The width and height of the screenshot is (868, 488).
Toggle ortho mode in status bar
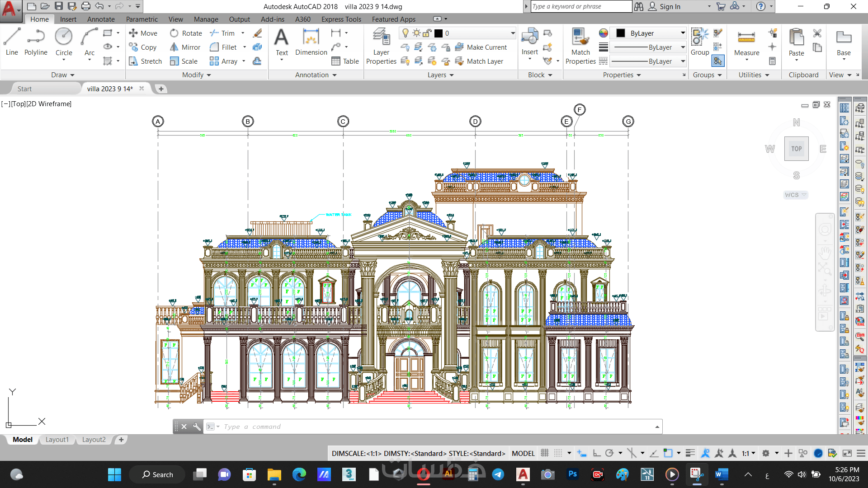point(596,453)
